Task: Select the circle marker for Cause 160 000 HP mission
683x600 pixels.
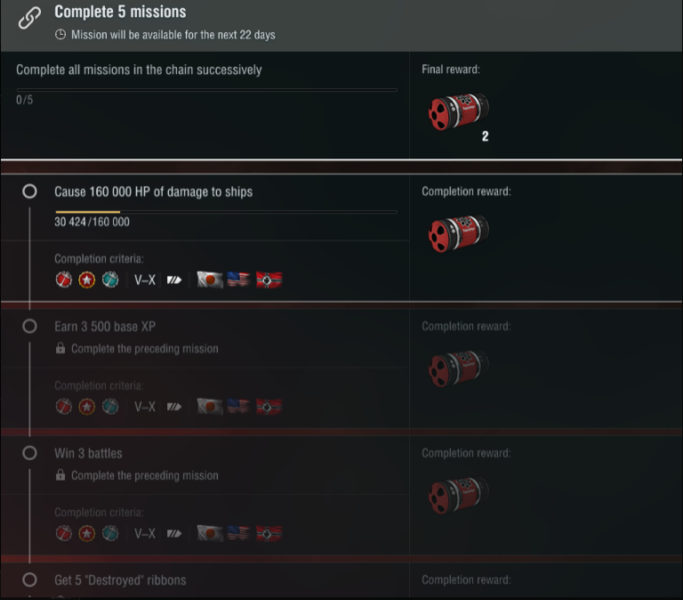Action: (x=30, y=191)
